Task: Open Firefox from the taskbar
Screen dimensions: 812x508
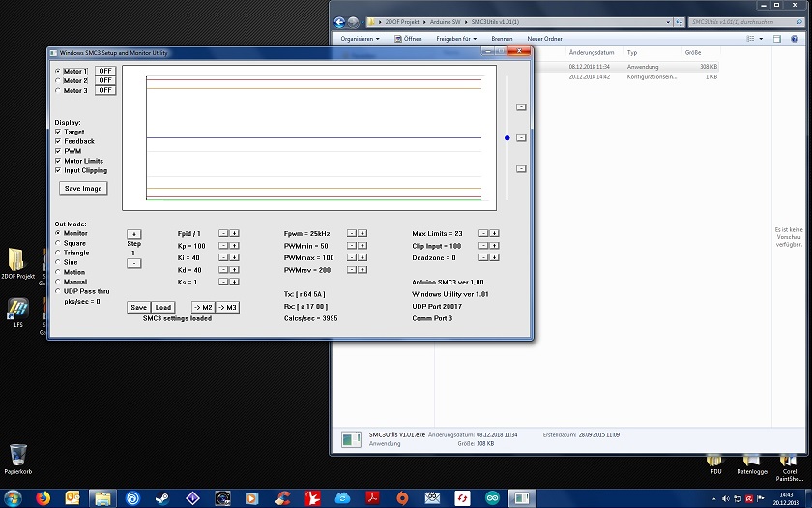Action: pyautogui.click(x=43, y=498)
